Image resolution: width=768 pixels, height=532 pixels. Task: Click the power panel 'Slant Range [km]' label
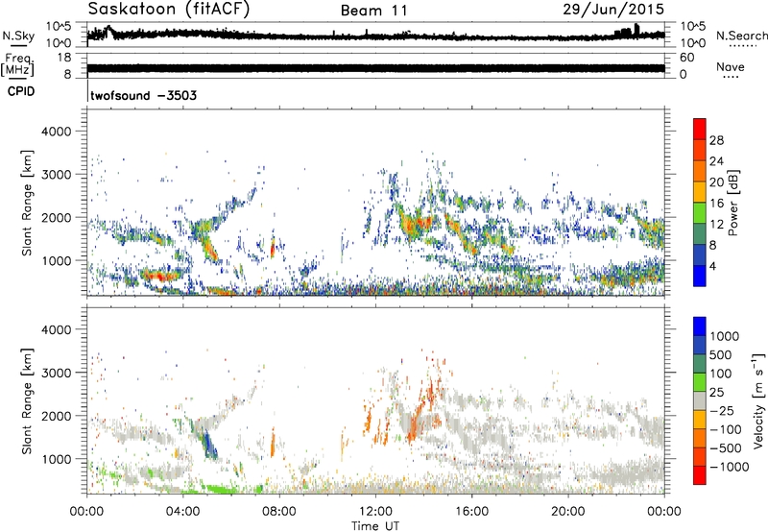[27, 203]
